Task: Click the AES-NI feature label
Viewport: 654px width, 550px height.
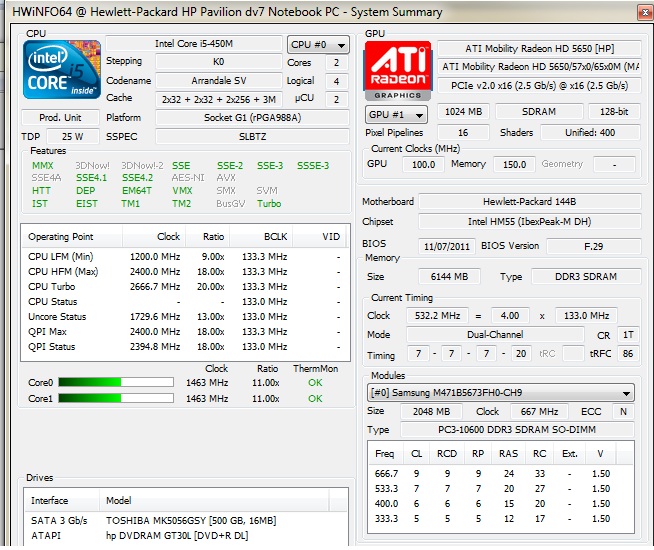Action: coord(188,178)
